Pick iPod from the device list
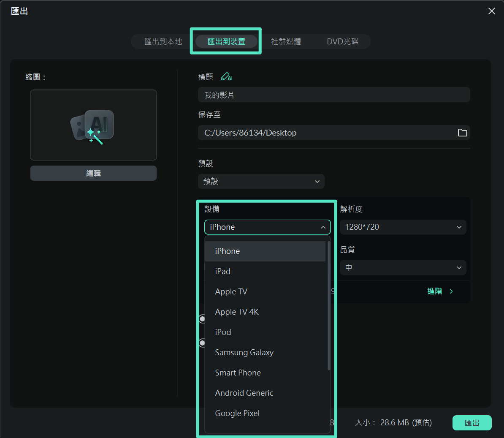The height and width of the screenshot is (438, 504). (265, 332)
